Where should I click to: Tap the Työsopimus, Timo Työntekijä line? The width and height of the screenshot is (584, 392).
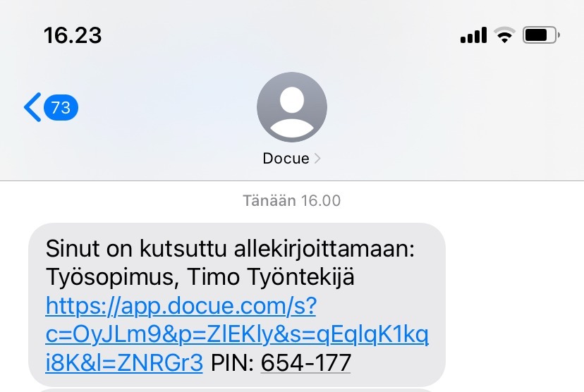point(200,277)
